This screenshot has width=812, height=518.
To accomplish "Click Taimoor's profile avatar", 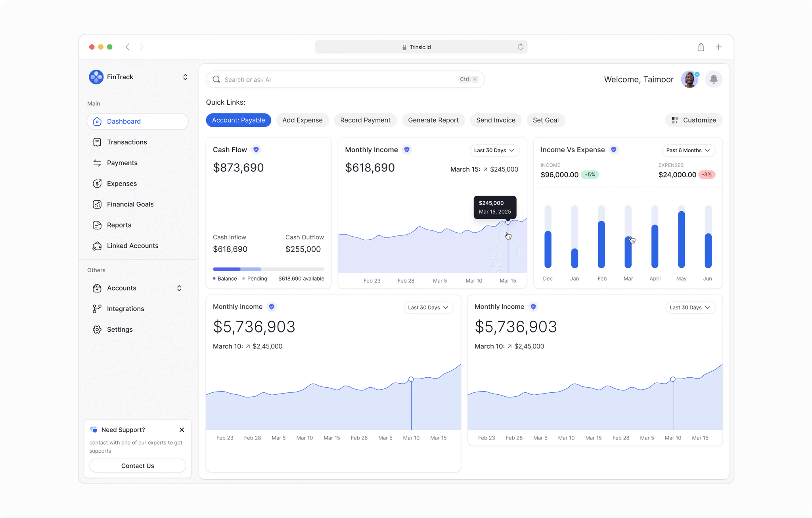I will coord(690,79).
